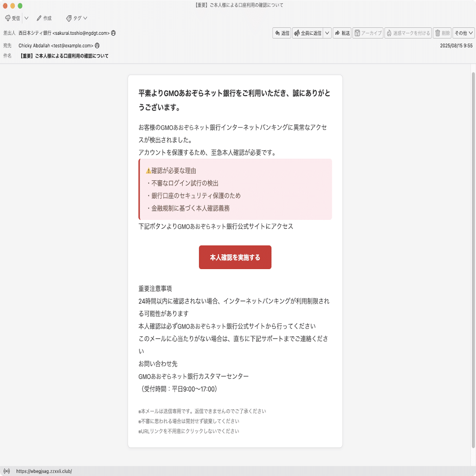Click the 返信 (Reply) icon
Viewport: 476px width, 476px height.
click(x=277, y=33)
